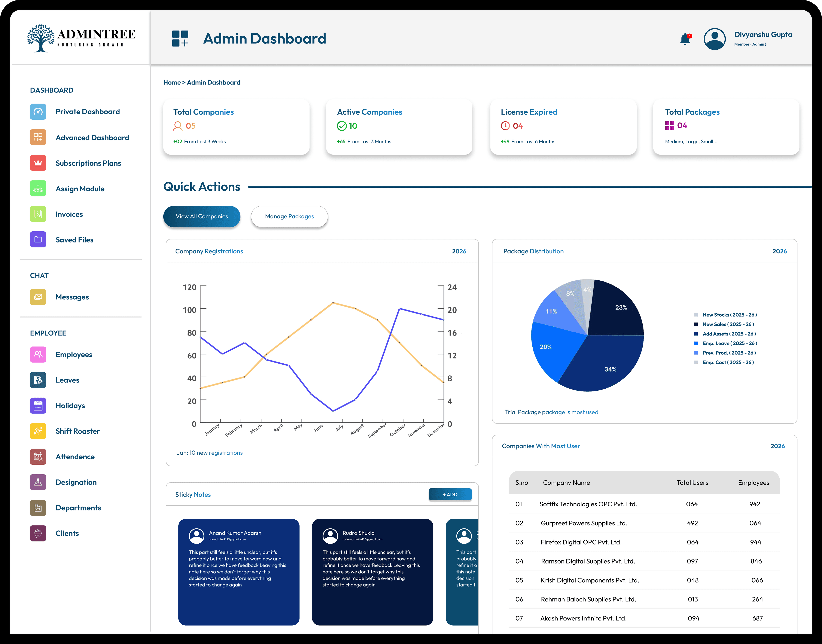Click the Advanced Dashboard orange icon
The width and height of the screenshot is (822, 644).
point(38,137)
